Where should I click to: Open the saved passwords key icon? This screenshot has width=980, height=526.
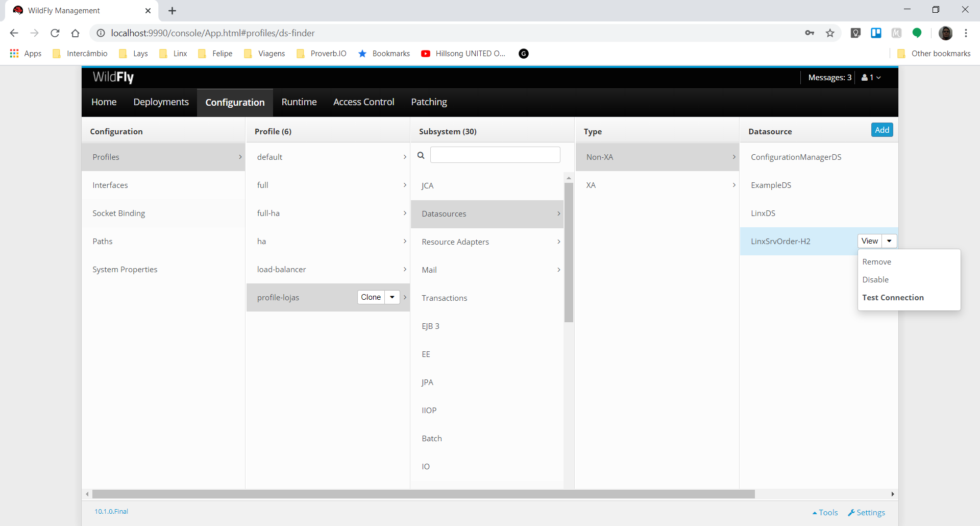(x=810, y=33)
